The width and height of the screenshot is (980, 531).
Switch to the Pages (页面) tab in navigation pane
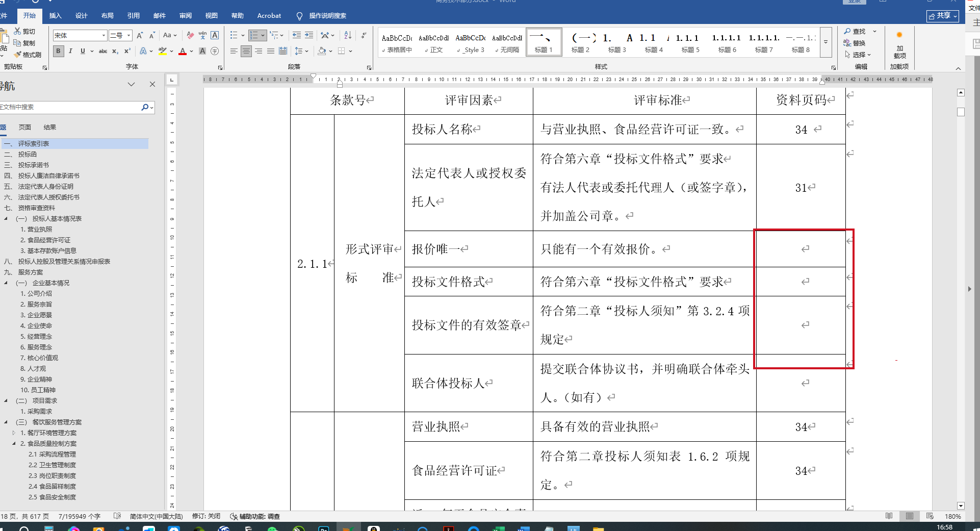[x=25, y=128]
